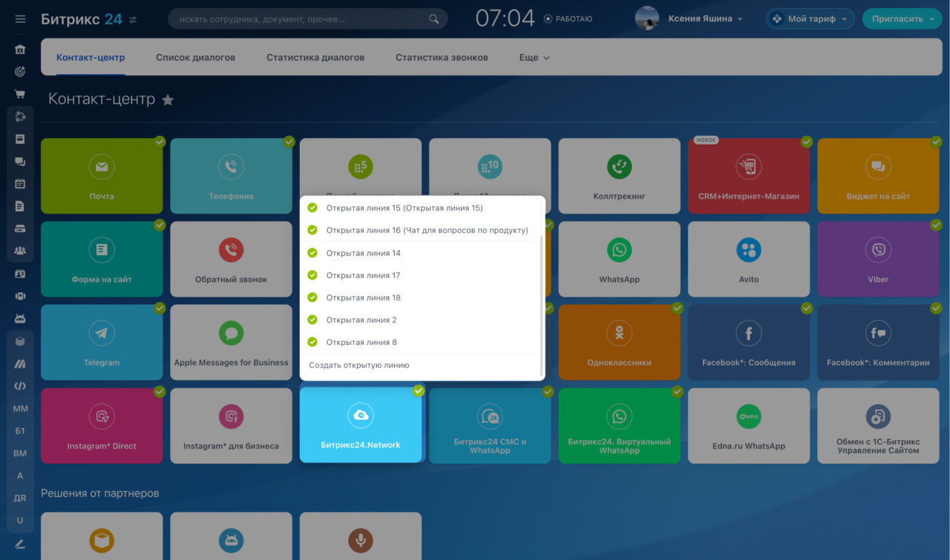Viewport: 950px width, 560px height.
Task: Open the chat messages sidebar icon
Action: pos(20,161)
